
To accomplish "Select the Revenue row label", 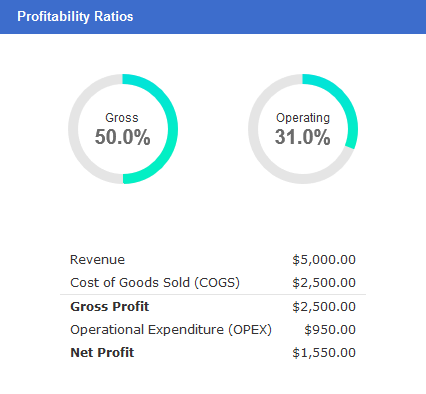I will point(97,260).
